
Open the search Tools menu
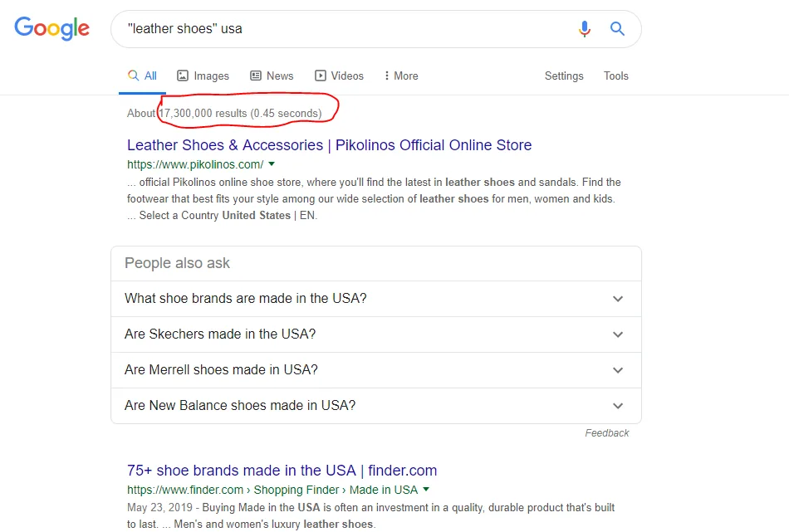[x=615, y=76]
